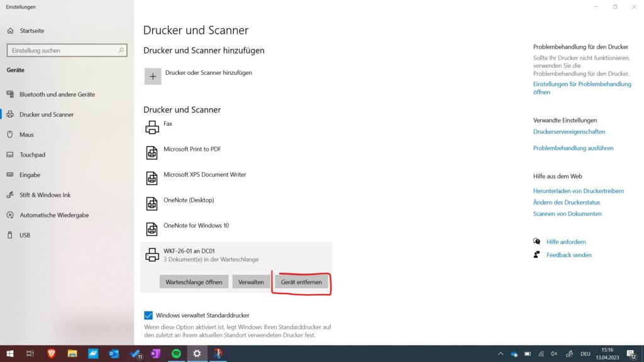Open Task View from the taskbar
Viewport: 644px width, 362px height.
click(30, 353)
